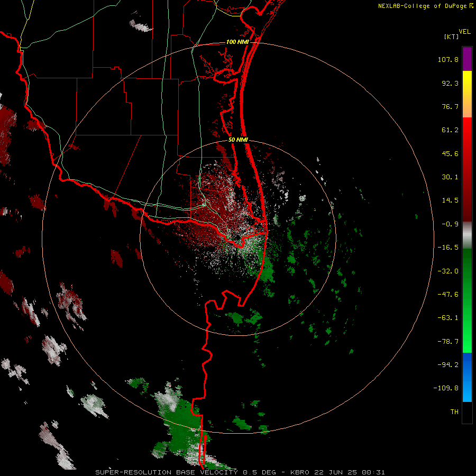Viewport: 476px width, 476px height.
Task: Pick the gray near-zero segment of the color bar
Action: [x=467, y=235]
